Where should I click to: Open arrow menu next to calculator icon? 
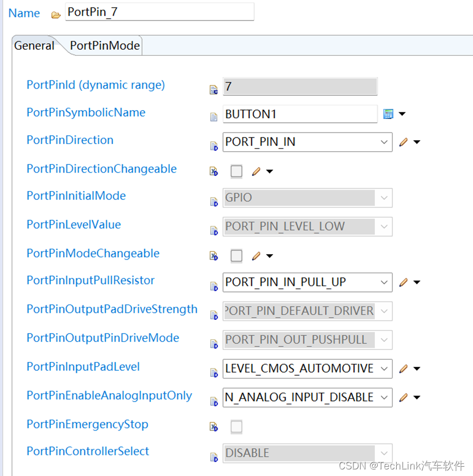[x=402, y=114]
